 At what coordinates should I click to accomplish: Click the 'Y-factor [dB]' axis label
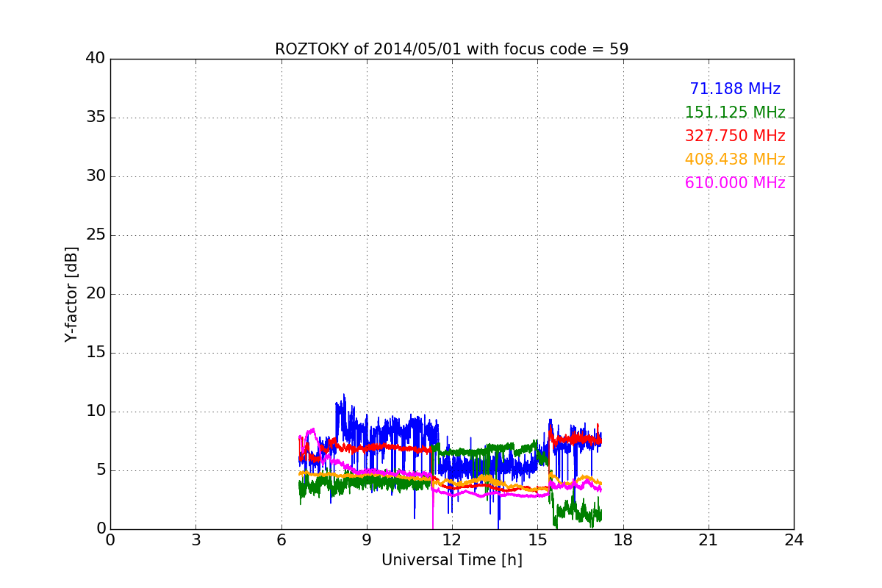(71, 294)
